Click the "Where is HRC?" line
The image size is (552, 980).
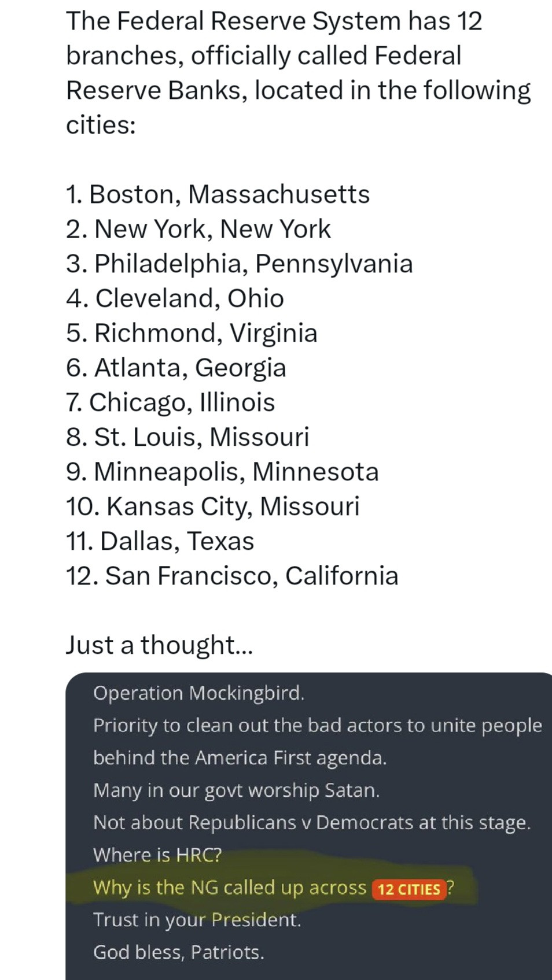pyautogui.click(x=157, y=855)
